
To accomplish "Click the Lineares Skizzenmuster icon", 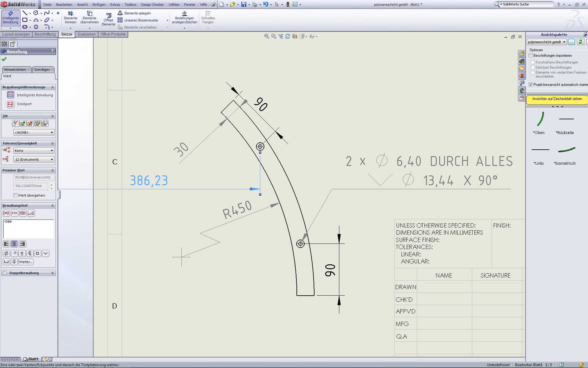I will click(138, 20).
